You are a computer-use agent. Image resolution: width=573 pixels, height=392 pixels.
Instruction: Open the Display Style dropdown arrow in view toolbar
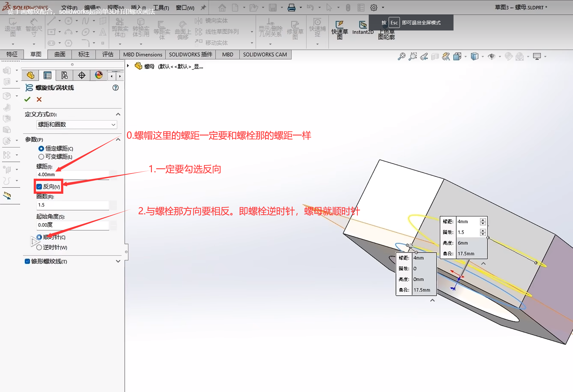(483, 57)
